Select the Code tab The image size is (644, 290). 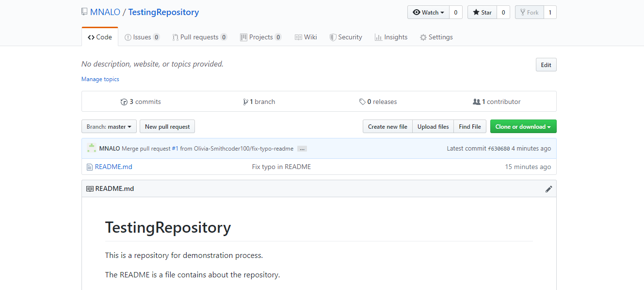click(x=100, y=37)
